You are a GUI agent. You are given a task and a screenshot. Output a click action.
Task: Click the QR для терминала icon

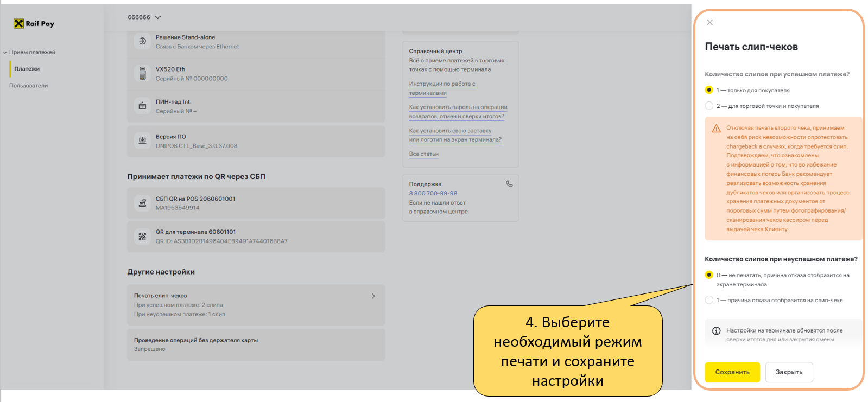pos(142,237)
